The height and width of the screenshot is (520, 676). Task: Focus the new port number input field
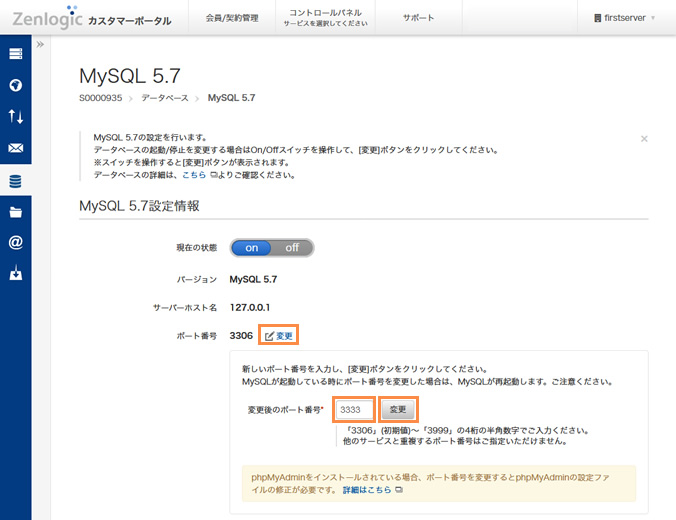[x=354, y=410]
